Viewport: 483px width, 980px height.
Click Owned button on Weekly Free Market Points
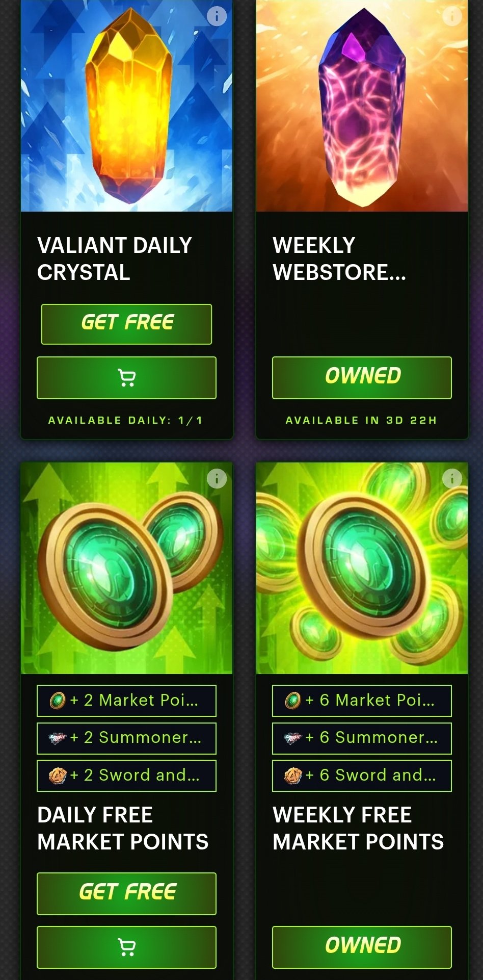coord(362,947)
